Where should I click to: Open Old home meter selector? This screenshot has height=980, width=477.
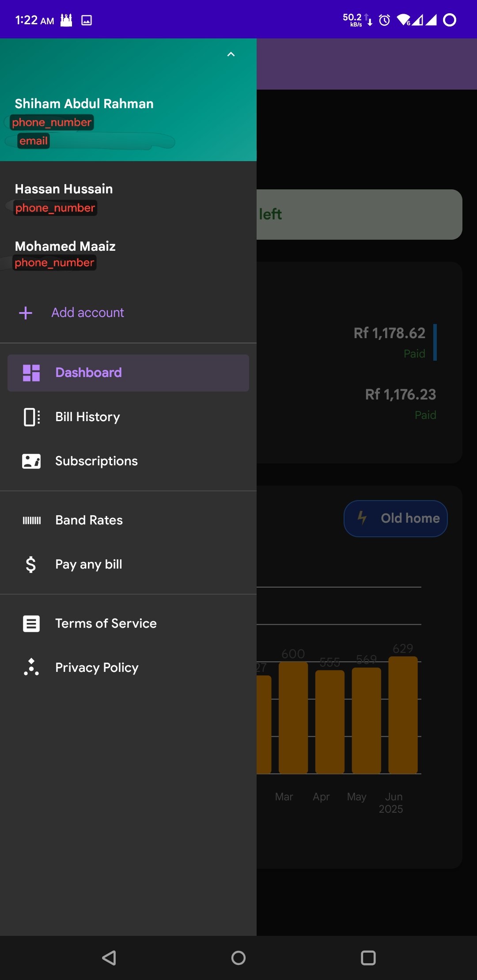[395, 519]
